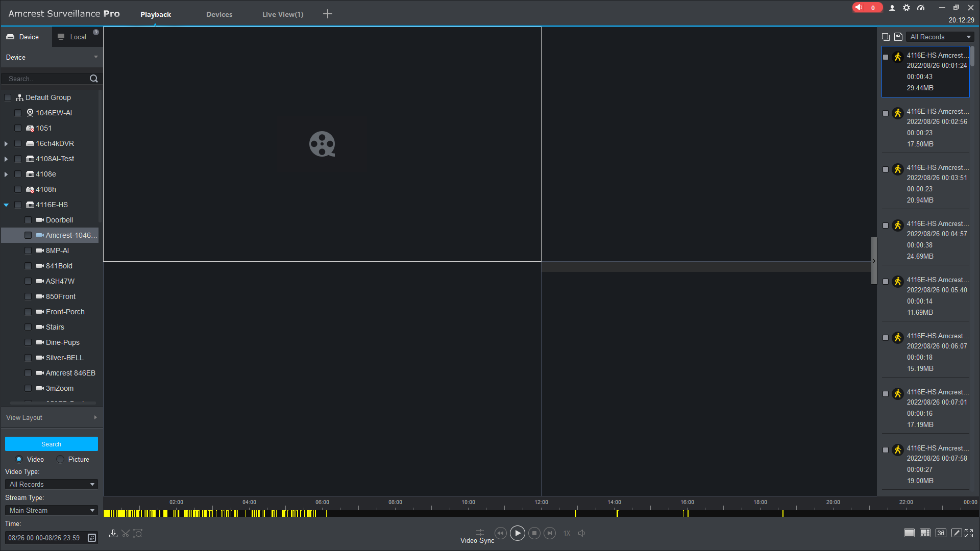The image size is (980, 551).
Task: Check the Doorbell channel checkbox
Action: coord(28,220)
